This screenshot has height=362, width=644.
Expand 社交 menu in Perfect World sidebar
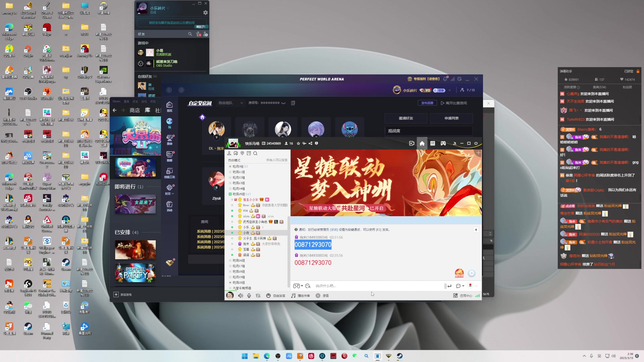click(x=170, y=190)
